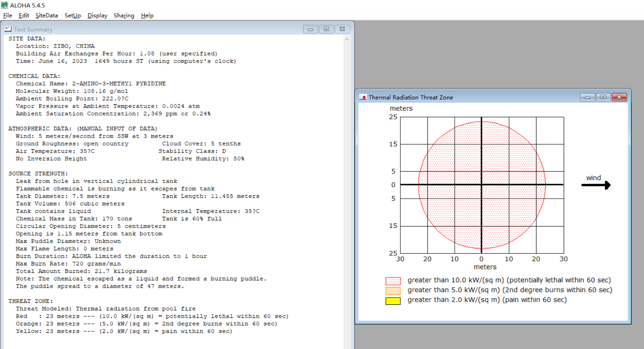Click the yellow 2.0 kW legend swatch
This screenshot has height=349, width=644.
pos(393,301)
